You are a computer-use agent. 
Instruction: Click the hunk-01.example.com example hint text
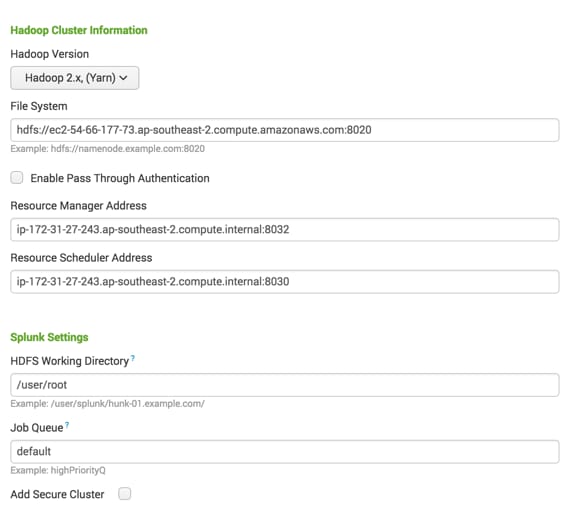pyautogui.click(x=108, y=404)
